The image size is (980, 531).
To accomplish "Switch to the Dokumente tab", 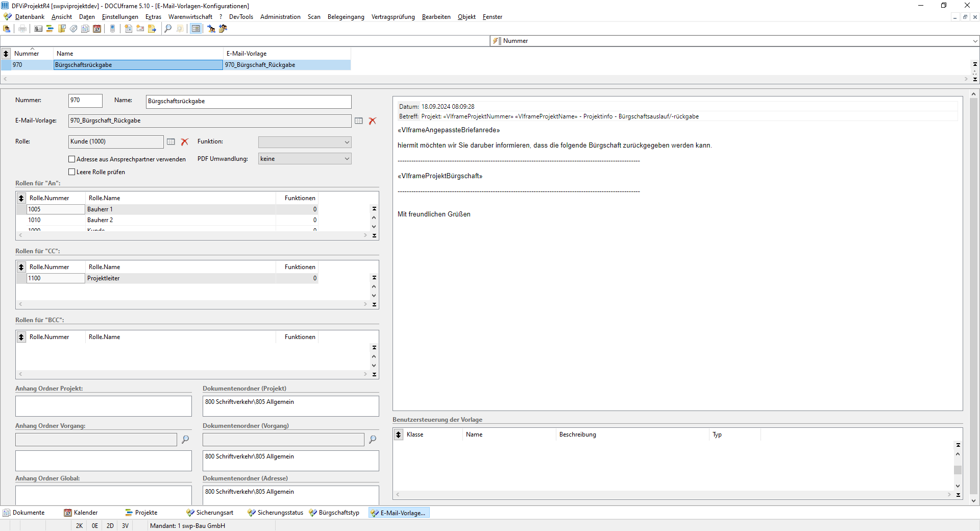I will (24, 513).
